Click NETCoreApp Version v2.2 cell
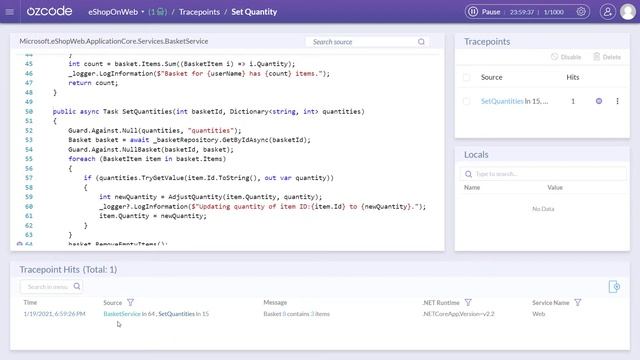This screenshot has height=360, width=640. click(458, 314)
